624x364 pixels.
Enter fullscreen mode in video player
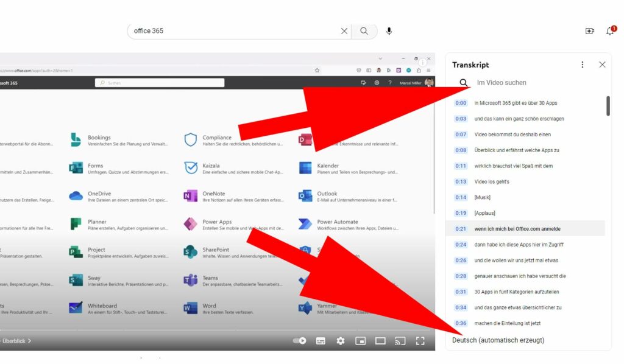pyautogui.click(x=420, y=341)
